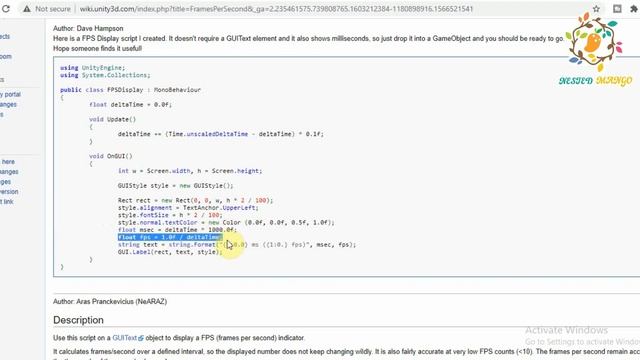Click the 'portal' link in the sidebar
Screen dimensions: 640x360
click(11, 94)
